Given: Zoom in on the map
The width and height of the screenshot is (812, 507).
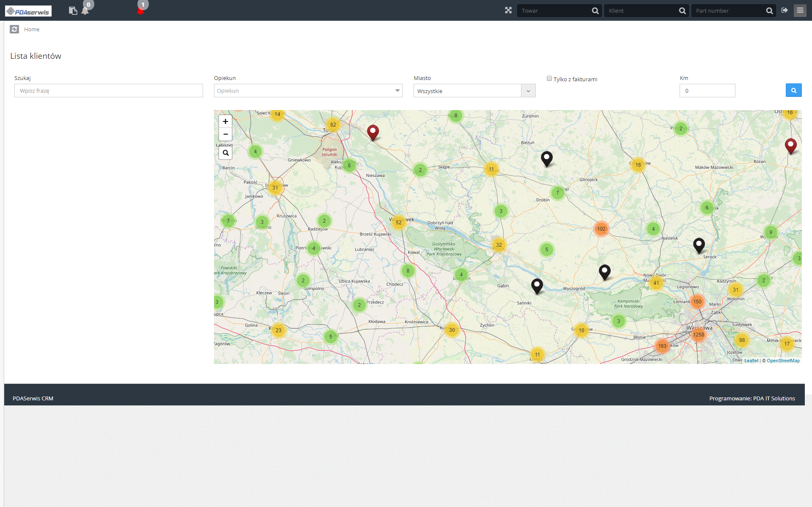Looking at the screenshot, I should pyautogui.click(x=225, y=121).
